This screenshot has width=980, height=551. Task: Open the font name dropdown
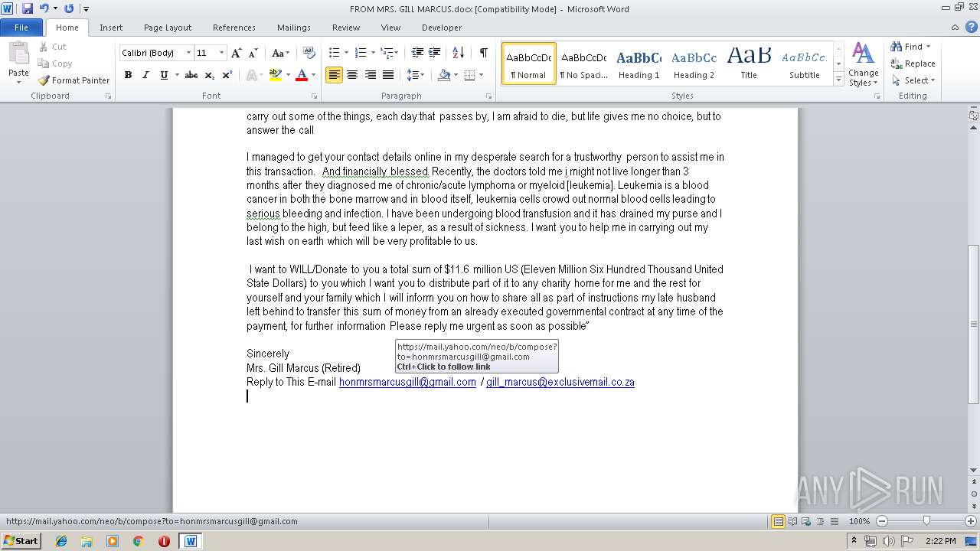[188, 53]
